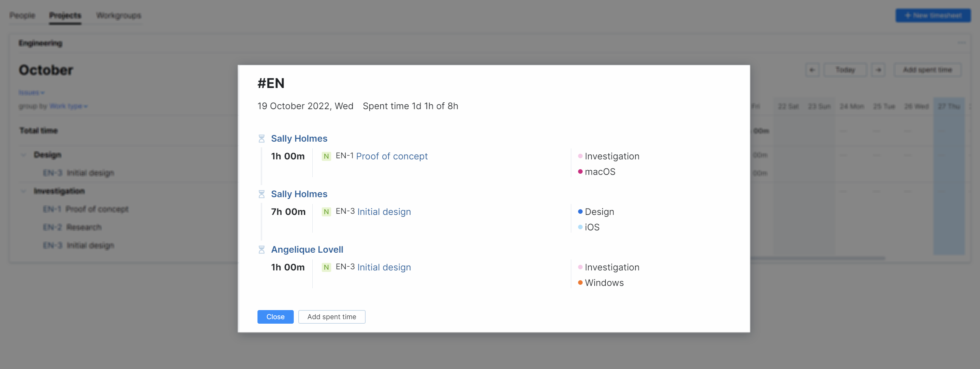
Task: Click the 27 Thu column header
Action: (949, 107)
